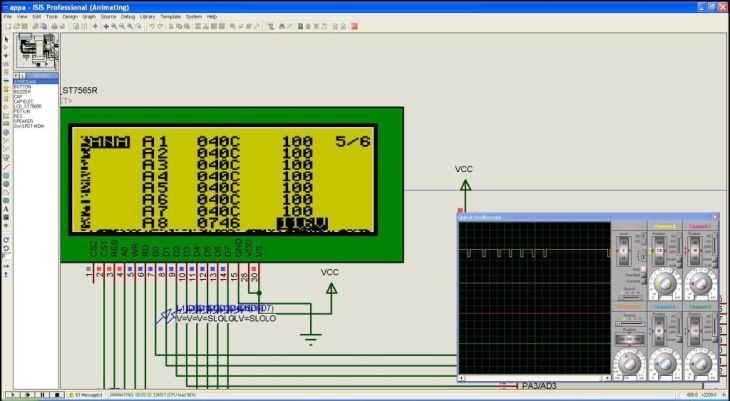Open the View menu
This screenshot has width=730, height=401.
coord(22,16)
